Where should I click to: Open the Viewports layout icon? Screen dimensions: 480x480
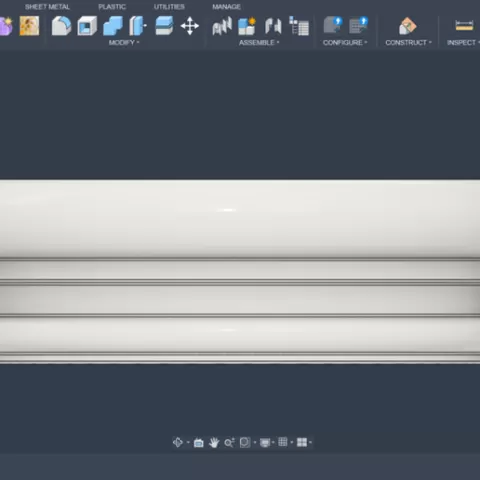[302, 442]
